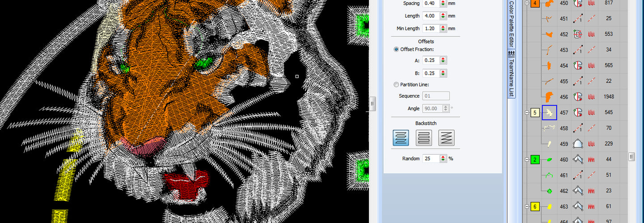Screen dimensions: 644x223
Task: Click the stitch type icon in row 459
Action: (592, 144)
